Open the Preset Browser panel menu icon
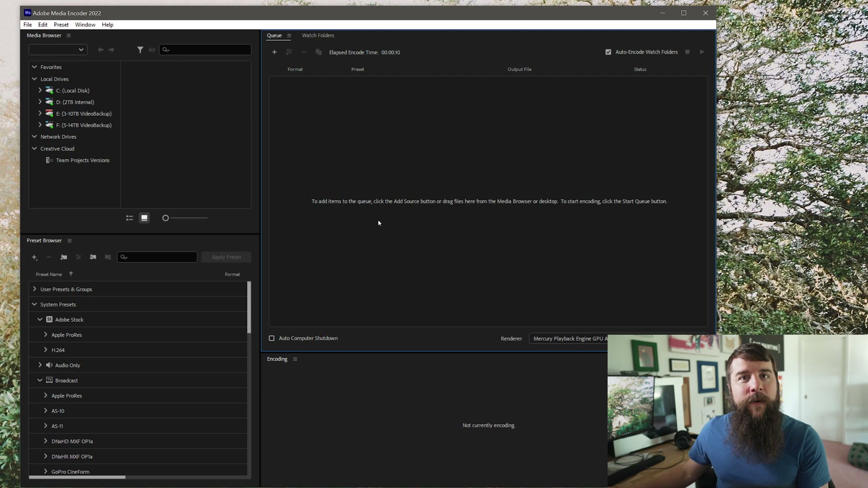Viewport: 868px width, 488px height. point(70,241)
